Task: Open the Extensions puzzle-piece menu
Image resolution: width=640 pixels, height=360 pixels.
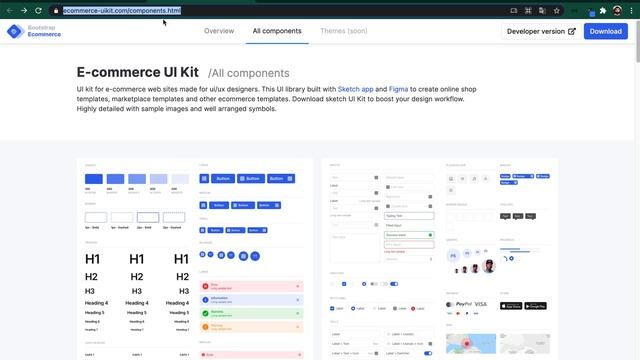Action: 603,11
